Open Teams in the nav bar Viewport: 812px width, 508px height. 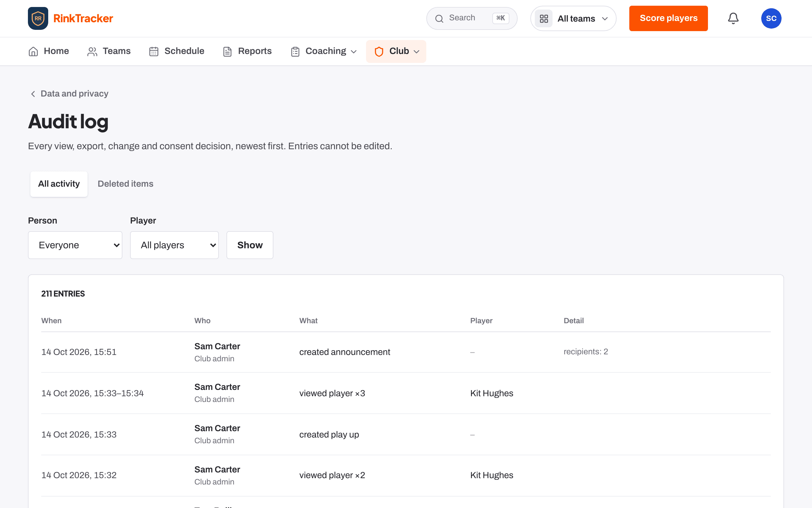point(109,51)
